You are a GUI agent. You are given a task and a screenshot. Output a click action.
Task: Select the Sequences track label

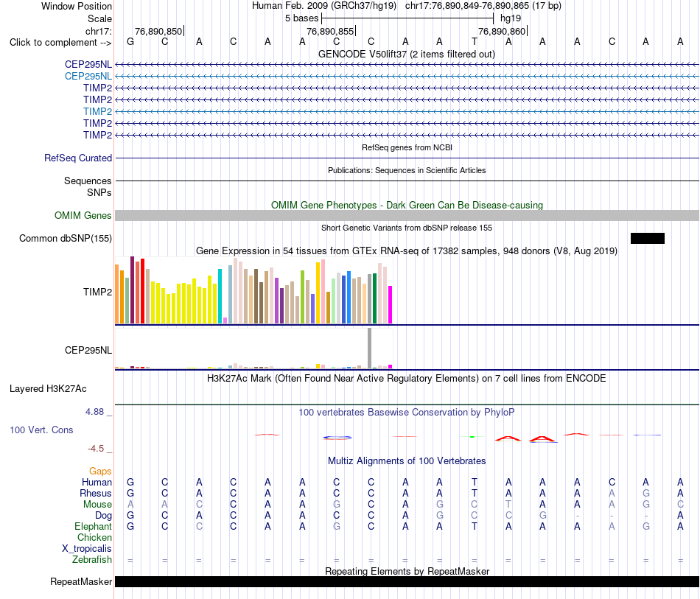coord(88,181)
